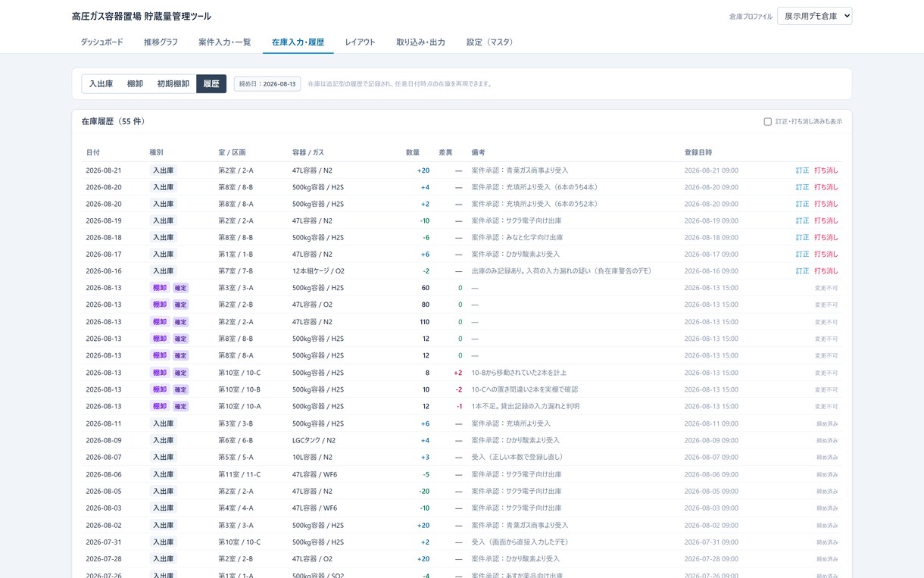Click 打ち消し on the 2026-08-20 8-B row
924x578 pixels.
coord(826,187)
